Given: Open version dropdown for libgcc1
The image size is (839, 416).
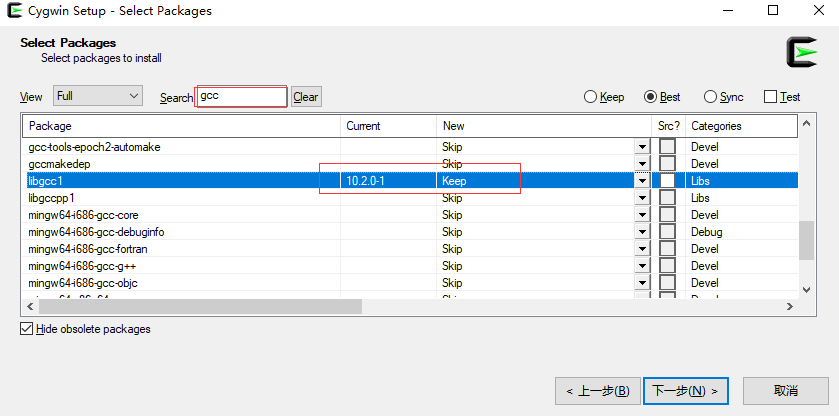Looking at the screenshot, I should (642, 181).
